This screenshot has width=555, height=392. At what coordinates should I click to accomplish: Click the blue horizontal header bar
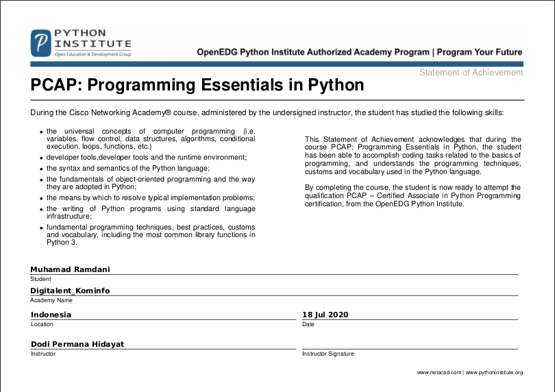(277, 64)
